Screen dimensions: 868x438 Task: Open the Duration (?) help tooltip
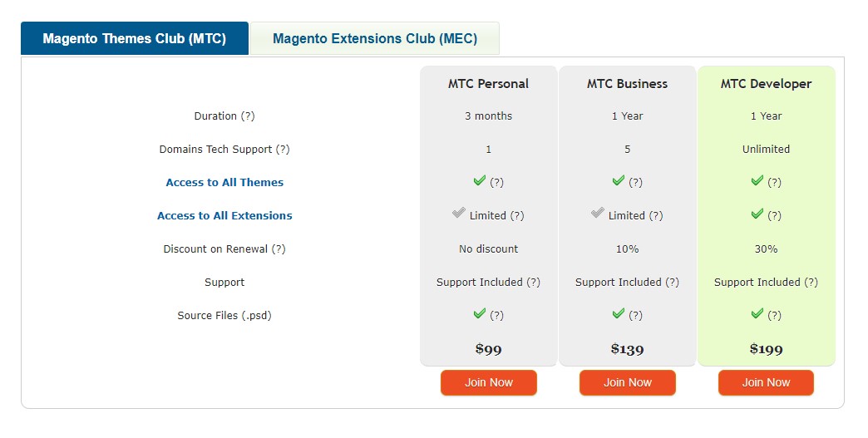point(248,116)
